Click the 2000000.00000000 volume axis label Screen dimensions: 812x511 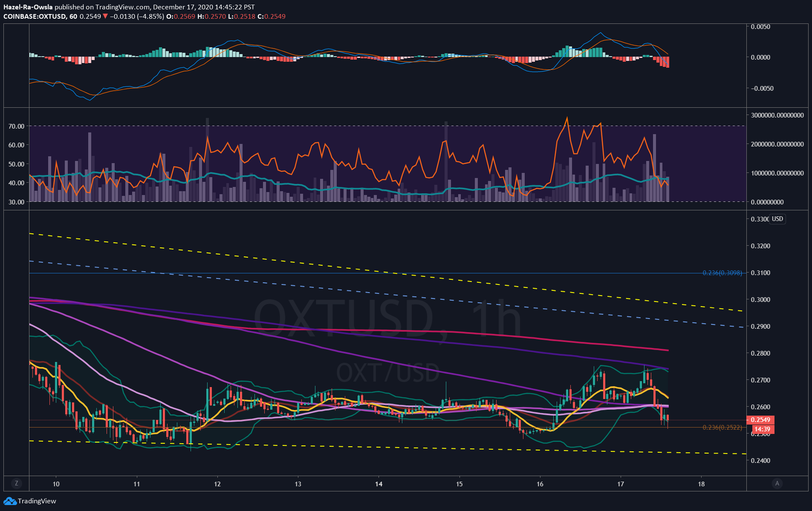(x=777, y=144)
